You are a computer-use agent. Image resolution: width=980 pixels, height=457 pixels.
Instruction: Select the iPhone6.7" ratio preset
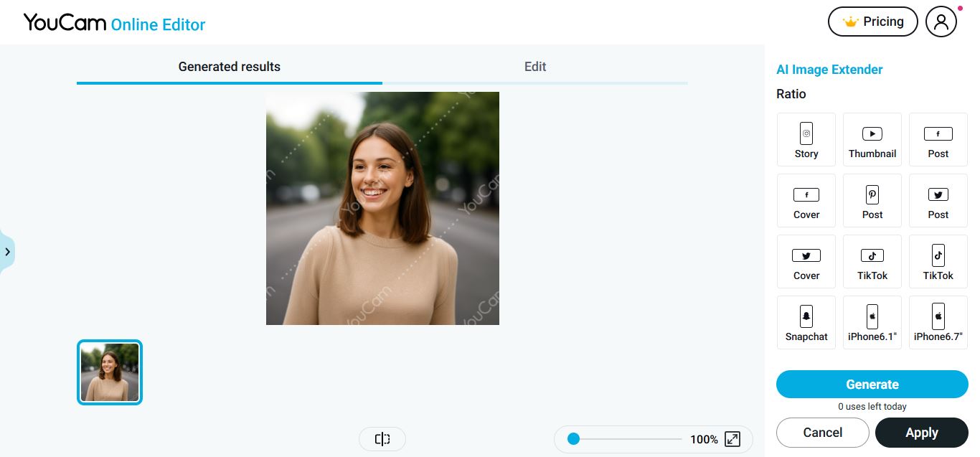coord(938,322)
